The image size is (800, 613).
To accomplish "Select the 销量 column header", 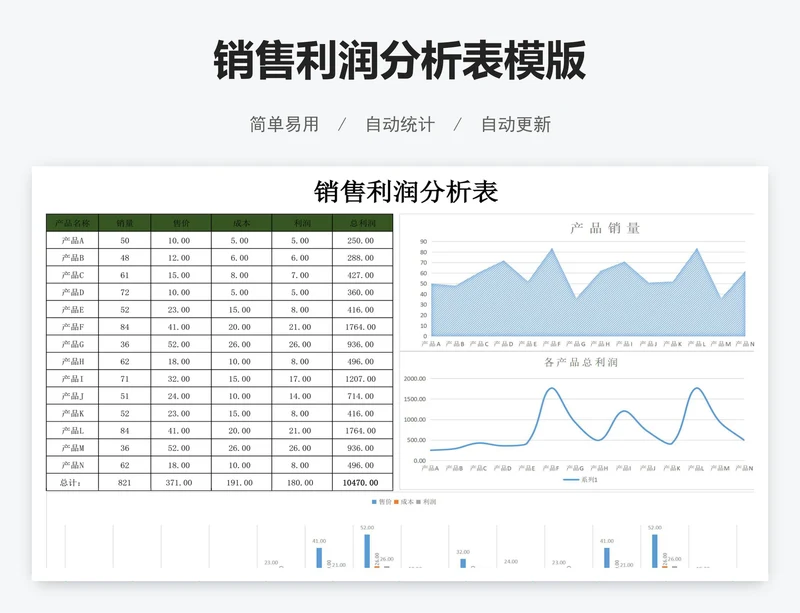I will pos(124,223).
